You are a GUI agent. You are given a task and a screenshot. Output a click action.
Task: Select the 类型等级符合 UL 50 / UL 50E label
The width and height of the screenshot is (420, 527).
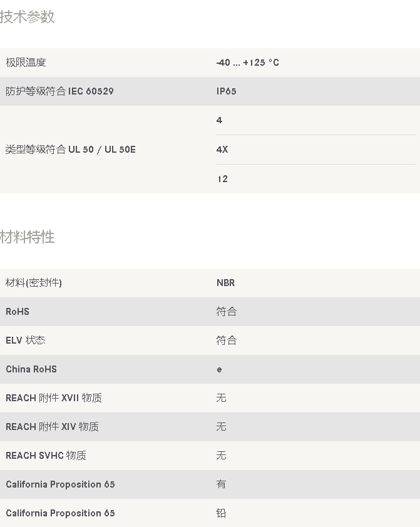click(x=71, y=150)
